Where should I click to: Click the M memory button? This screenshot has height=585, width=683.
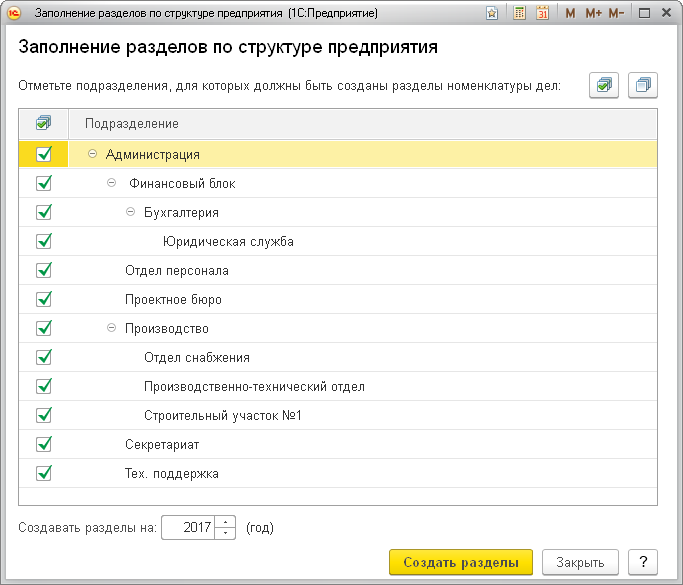570,14
